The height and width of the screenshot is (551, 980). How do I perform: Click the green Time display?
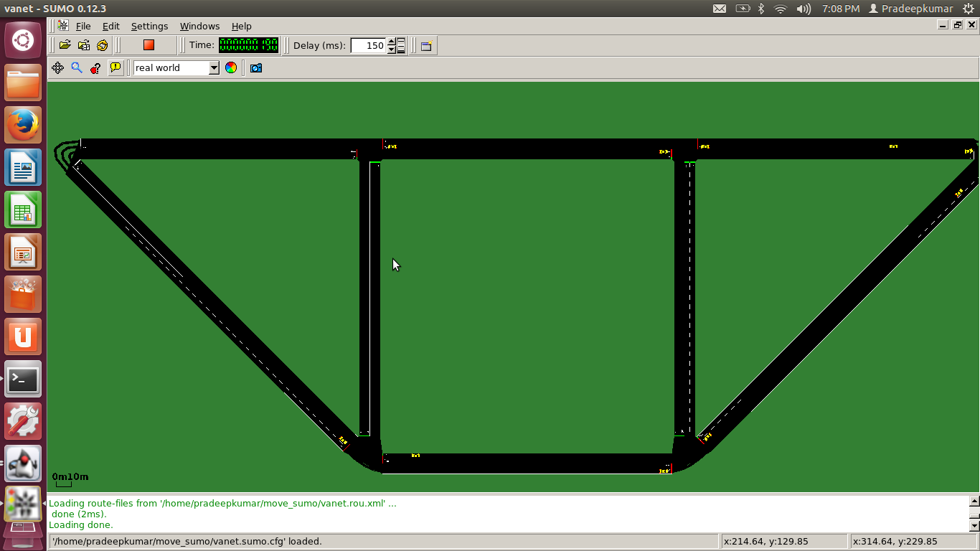click(248, 45)
